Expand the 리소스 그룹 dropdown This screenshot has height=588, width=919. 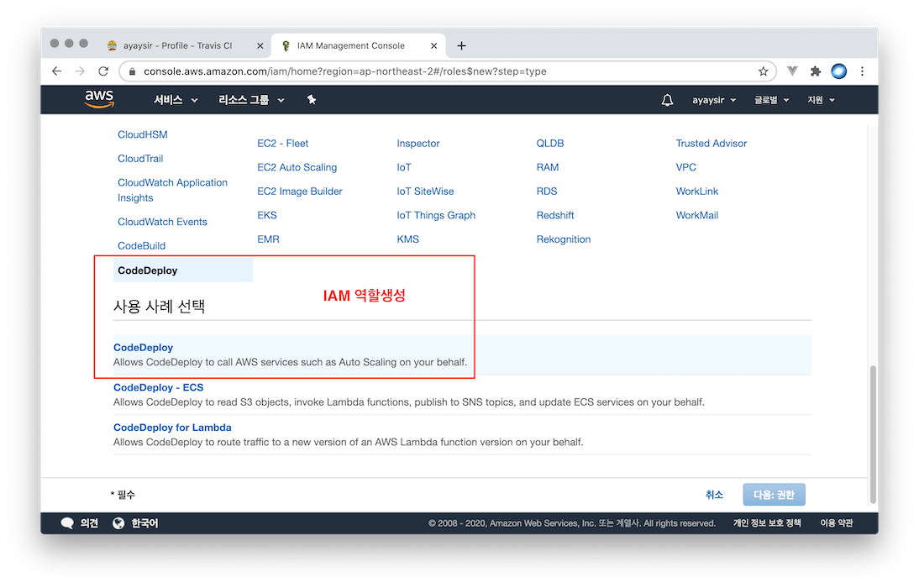[x=251, y=100]
